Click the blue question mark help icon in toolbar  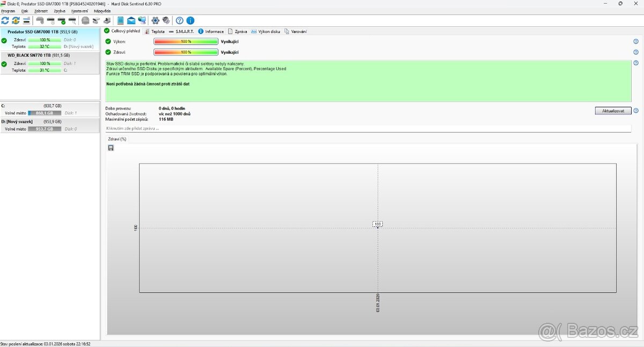tap(180, 20)
